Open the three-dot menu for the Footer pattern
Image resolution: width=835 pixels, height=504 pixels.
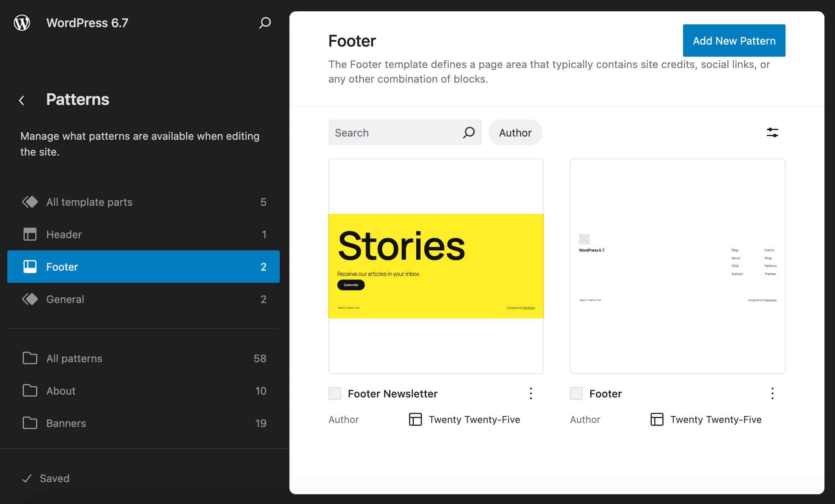[x=773, y=393]
